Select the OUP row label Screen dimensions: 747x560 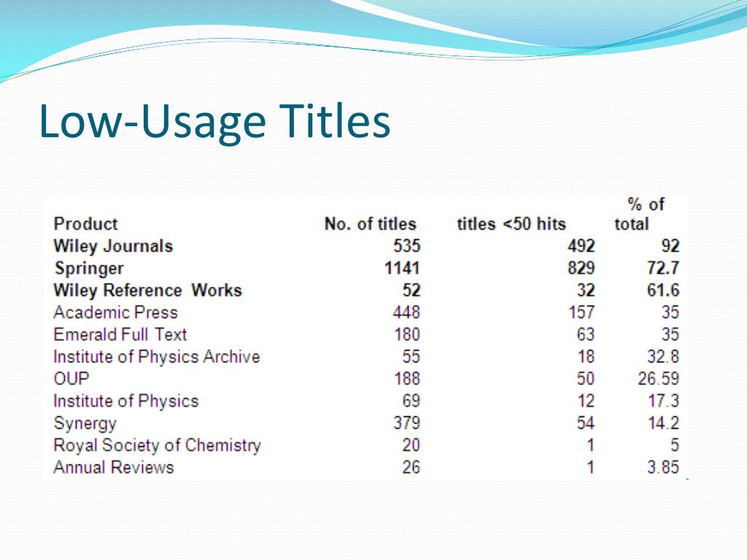click(71, 379)
